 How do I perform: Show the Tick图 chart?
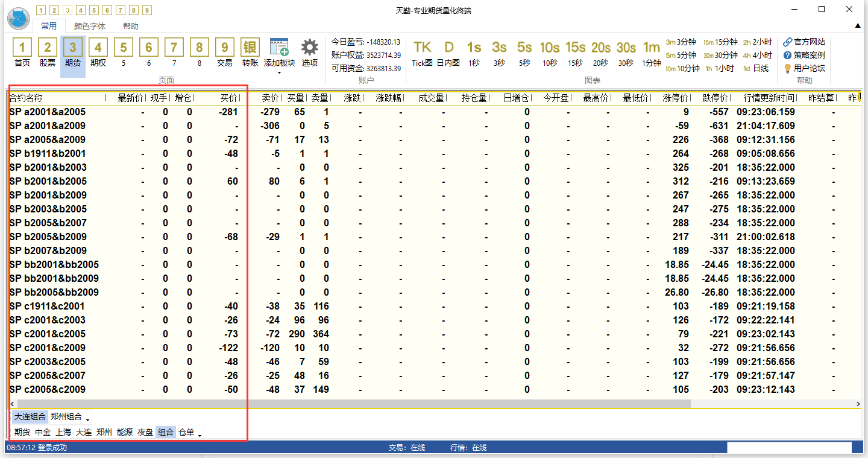coord(422,53)
